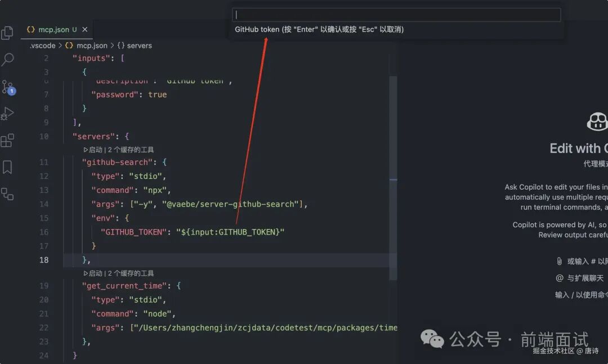Close the mcp.json editor tab
The height and width of the screenshot is (364, 608).
pyautogui.click(x=85, y=29)
